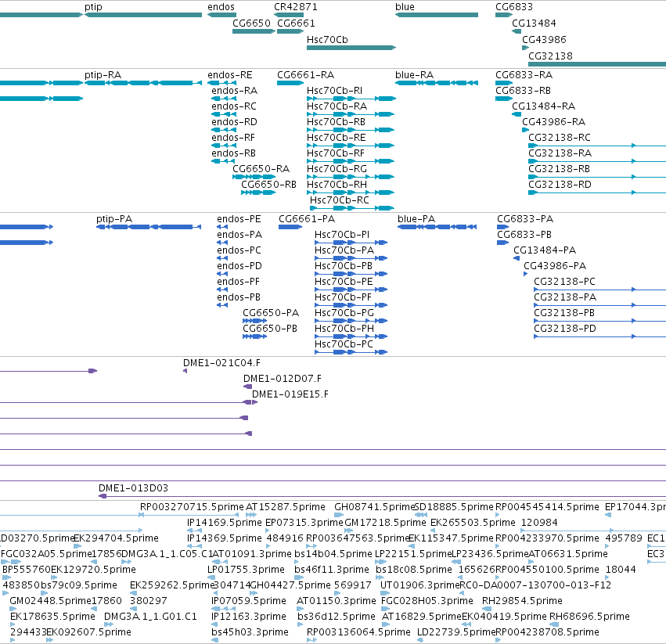The image size is (666, 644).
Task: Select the Hsc70Cb-RB transcript label
Action: click(x=336, y=122)
